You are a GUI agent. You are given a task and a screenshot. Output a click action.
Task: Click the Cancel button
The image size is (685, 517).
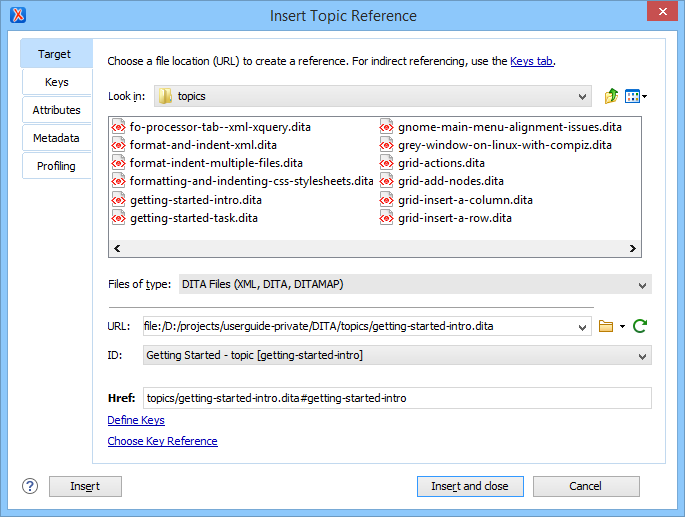[x=585, y=486]
